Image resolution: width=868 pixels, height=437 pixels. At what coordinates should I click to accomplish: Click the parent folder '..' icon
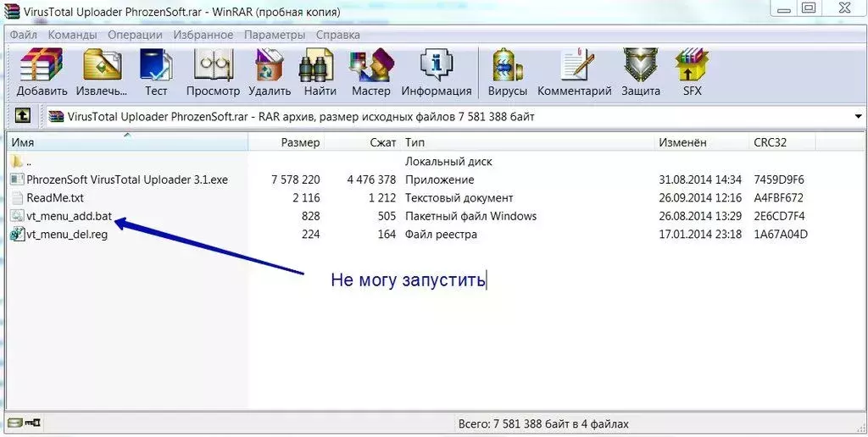point(18,162)
